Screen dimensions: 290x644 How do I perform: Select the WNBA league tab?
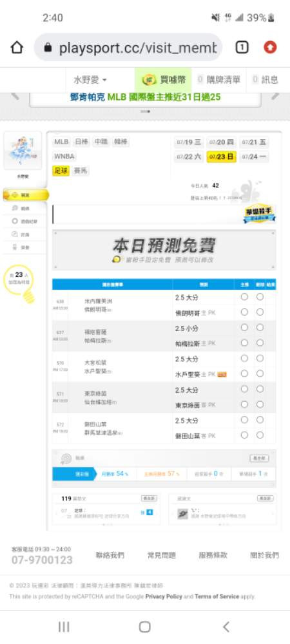coord(64,156)
